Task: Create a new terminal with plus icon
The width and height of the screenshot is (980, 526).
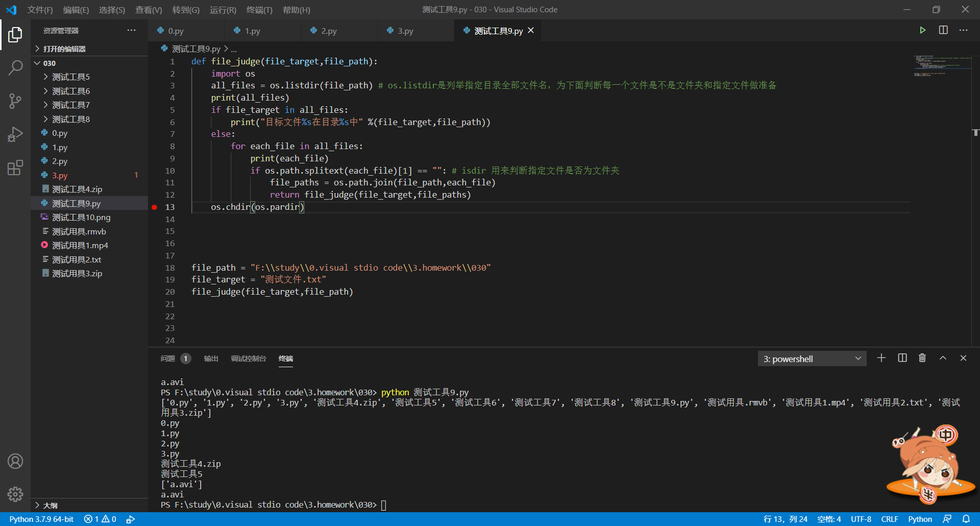Action: click(x=881, y=358)
